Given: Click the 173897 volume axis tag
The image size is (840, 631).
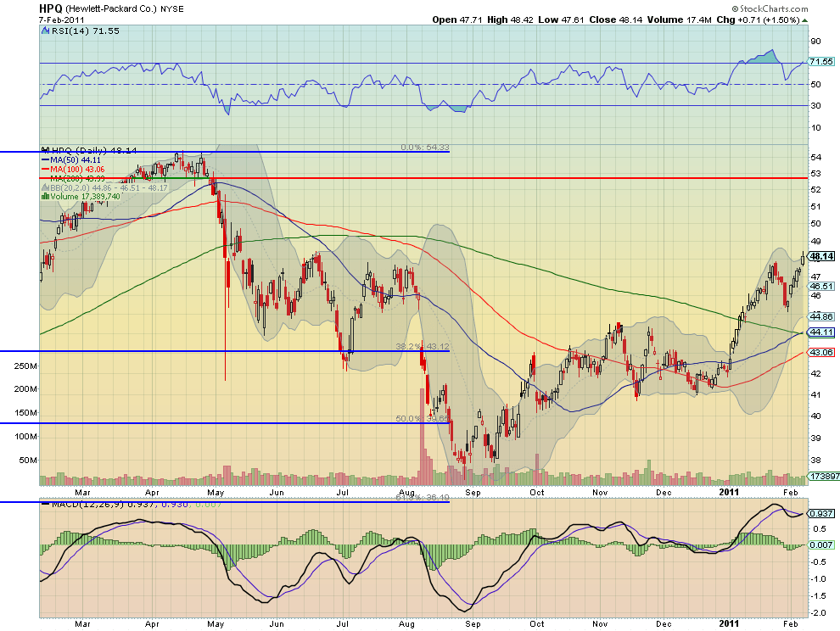Looking at the screenshot, I should [x=824, y=476].
